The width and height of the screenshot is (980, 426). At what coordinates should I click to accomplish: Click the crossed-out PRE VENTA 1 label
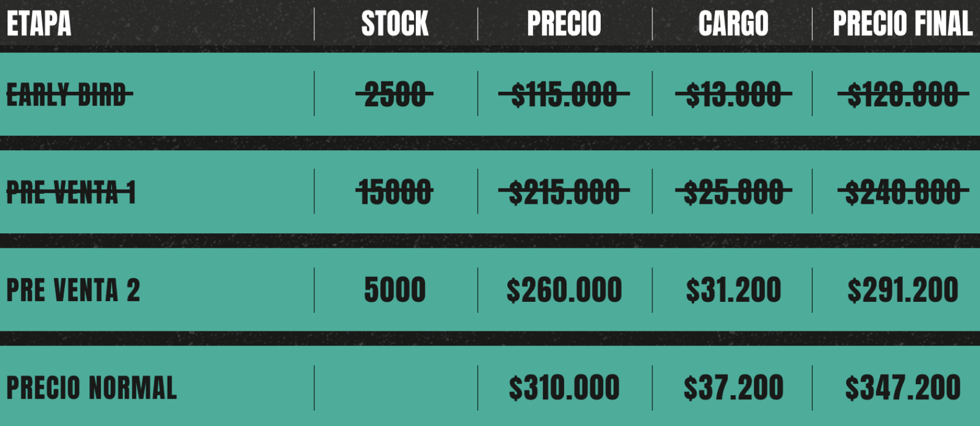pyautogui.click(x=71, y=192)
